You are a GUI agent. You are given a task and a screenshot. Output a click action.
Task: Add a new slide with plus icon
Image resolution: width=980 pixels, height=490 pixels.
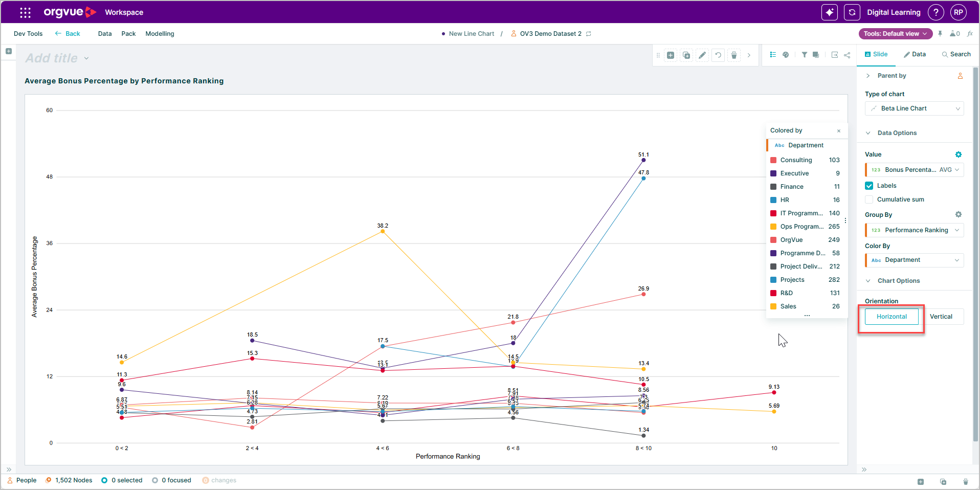(x=671, y=55)
